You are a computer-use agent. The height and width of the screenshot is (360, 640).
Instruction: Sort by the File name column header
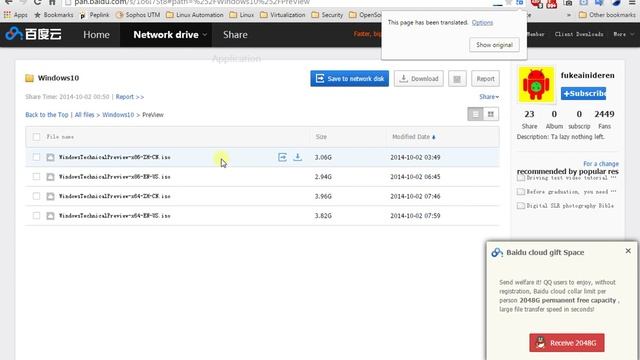coord(60,137)
